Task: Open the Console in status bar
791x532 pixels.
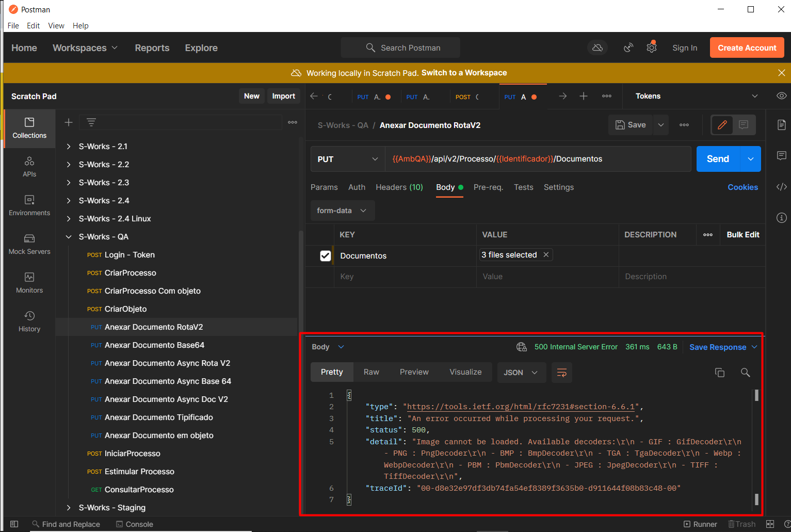Action: (135, 524)
